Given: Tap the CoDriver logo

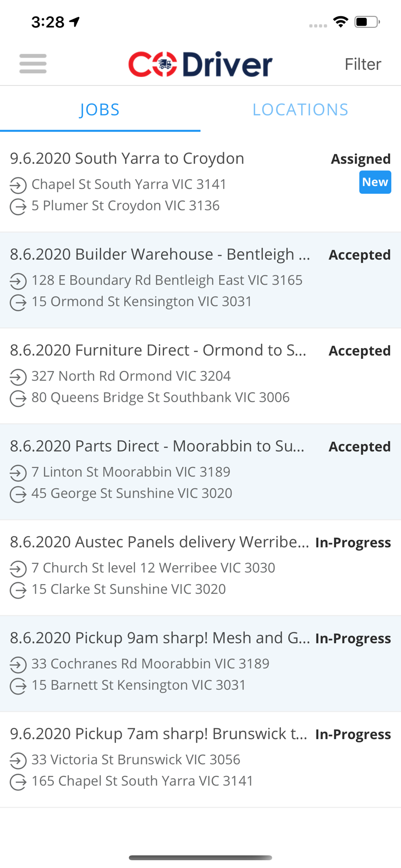Looking at the screenshot, I should (200, 64).
